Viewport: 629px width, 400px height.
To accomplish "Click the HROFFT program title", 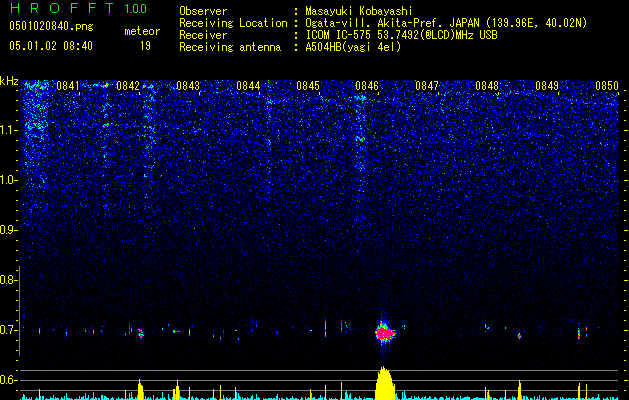I will click(62, 8).
